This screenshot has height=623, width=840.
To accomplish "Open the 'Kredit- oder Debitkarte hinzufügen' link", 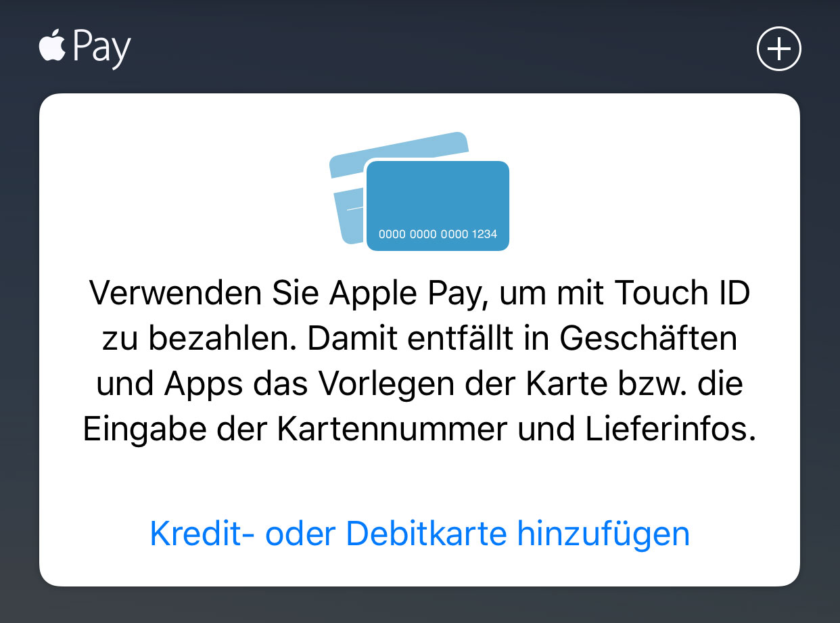I will (419, 534).
